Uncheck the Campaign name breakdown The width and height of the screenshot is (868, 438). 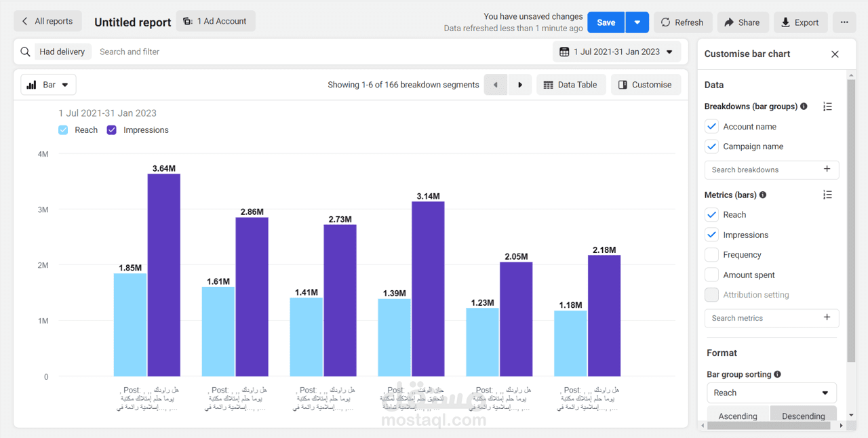711,146
